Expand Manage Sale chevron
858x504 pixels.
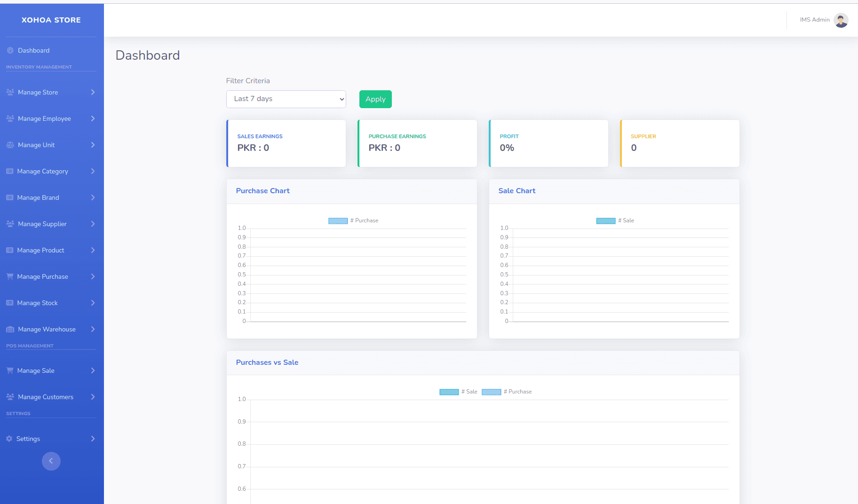coord(93,370)
